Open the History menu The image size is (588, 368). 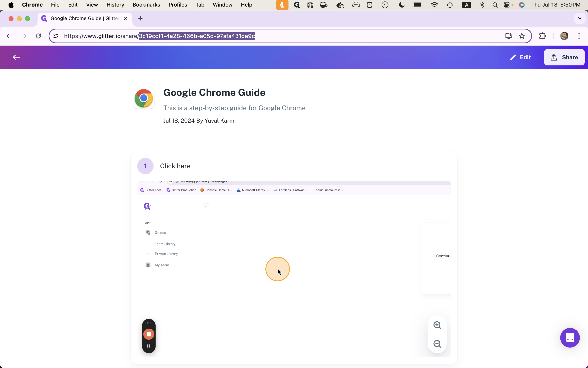pos(115,5)
